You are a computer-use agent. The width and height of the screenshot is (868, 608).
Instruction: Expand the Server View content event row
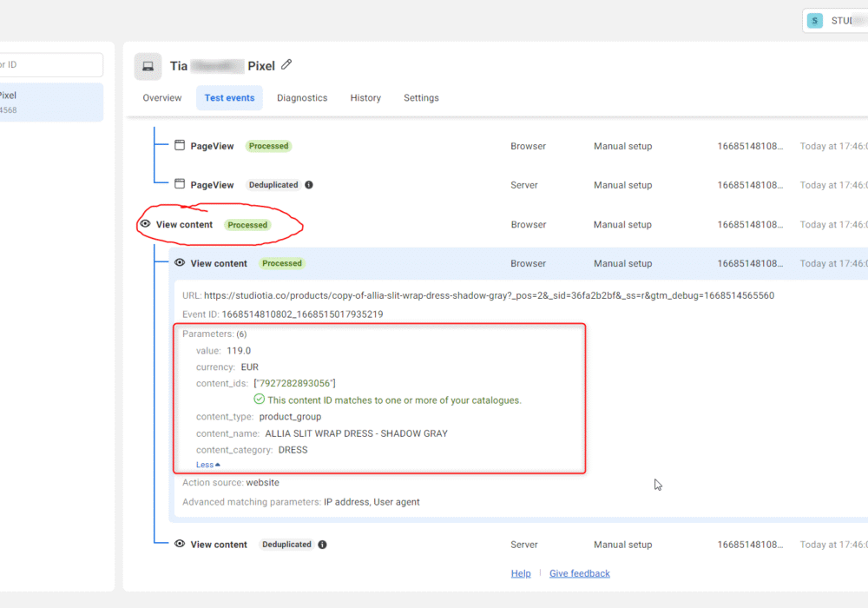click(518, 545)
